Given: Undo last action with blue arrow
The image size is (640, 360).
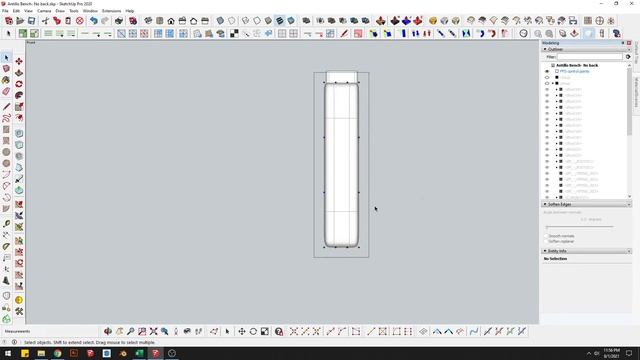Looking at the screenshot, I should click(x=94, y=21).
